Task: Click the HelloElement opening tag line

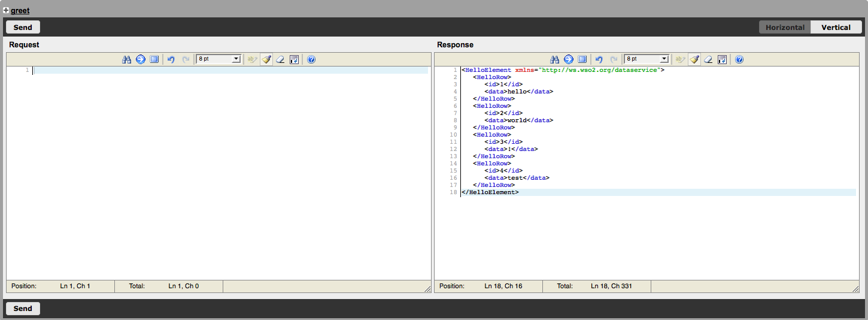Action: [563, 70]
